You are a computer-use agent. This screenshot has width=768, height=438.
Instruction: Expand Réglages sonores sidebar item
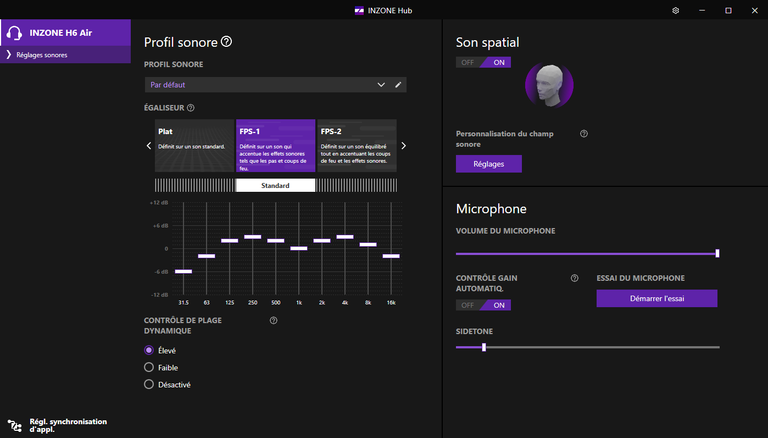tap(66, 55)
